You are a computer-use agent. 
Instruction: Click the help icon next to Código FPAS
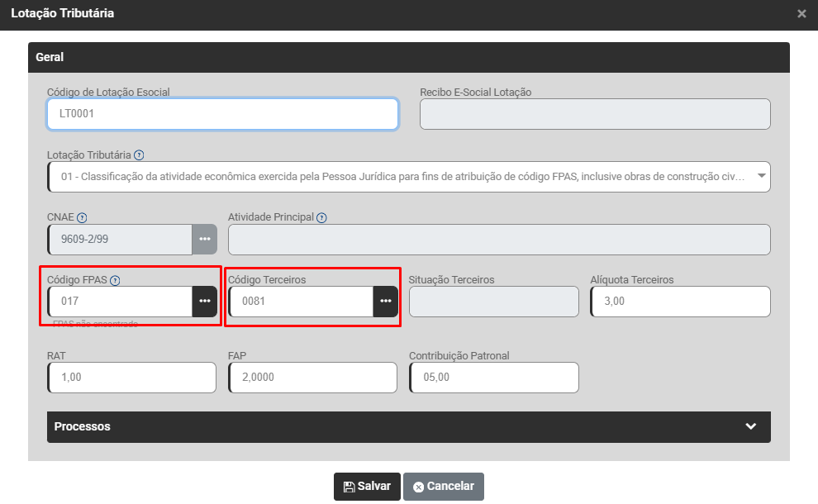point(115,280)
